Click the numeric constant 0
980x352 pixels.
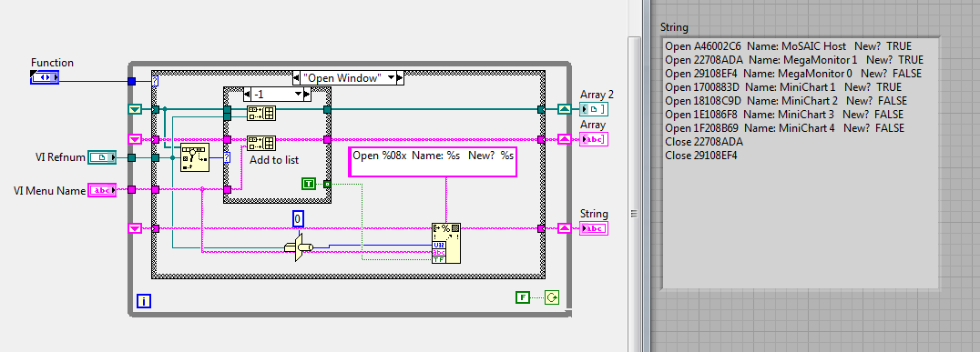(x=299, y=219)
